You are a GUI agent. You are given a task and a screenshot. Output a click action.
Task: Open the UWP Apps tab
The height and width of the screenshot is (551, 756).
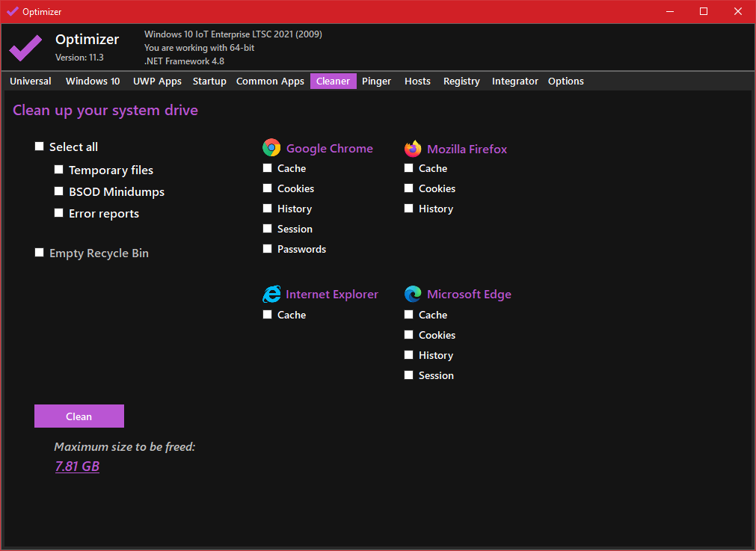pyautogui.click(x=157, y=81)
